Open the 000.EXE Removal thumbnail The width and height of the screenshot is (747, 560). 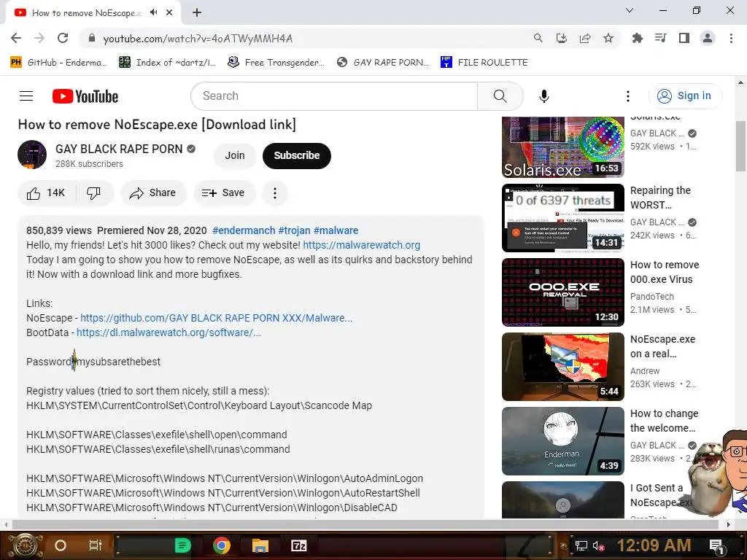click(x=563, y=292)
